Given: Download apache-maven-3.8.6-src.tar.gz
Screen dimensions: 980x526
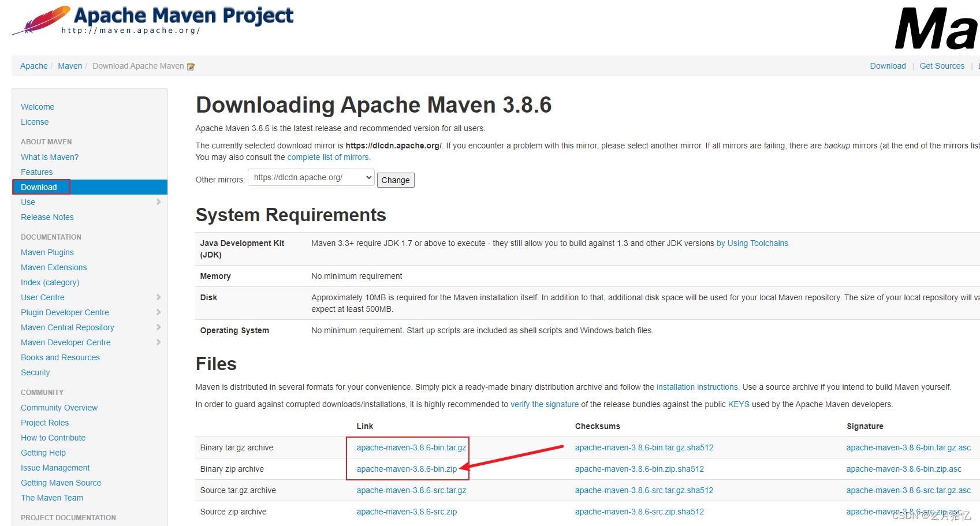Looking at the screenshot, I should (411, 490).
